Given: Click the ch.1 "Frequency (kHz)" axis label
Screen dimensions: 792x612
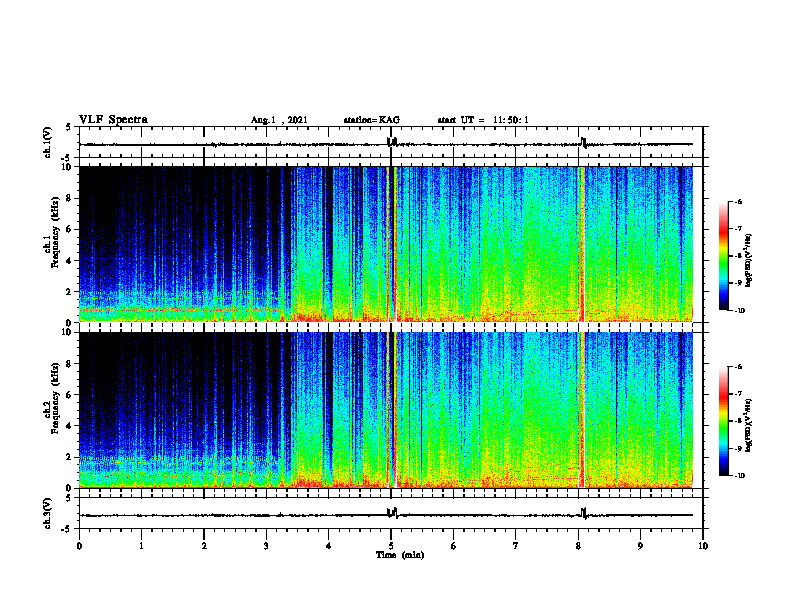Looking at the screenshot, I should 56,232.
